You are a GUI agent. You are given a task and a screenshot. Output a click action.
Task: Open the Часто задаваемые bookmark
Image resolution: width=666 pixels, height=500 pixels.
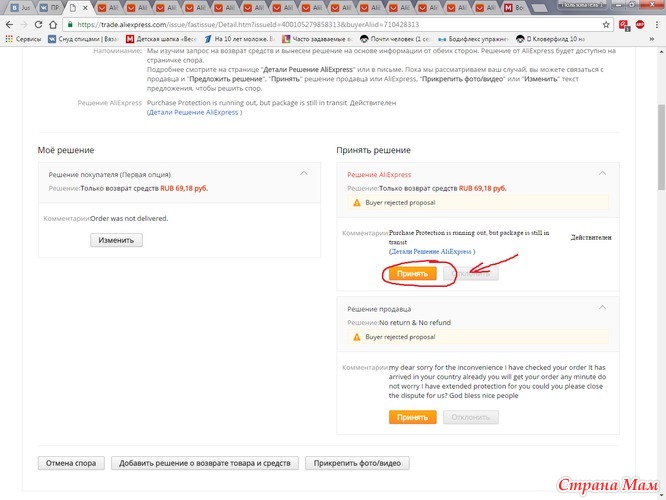[x=317, y=39]
